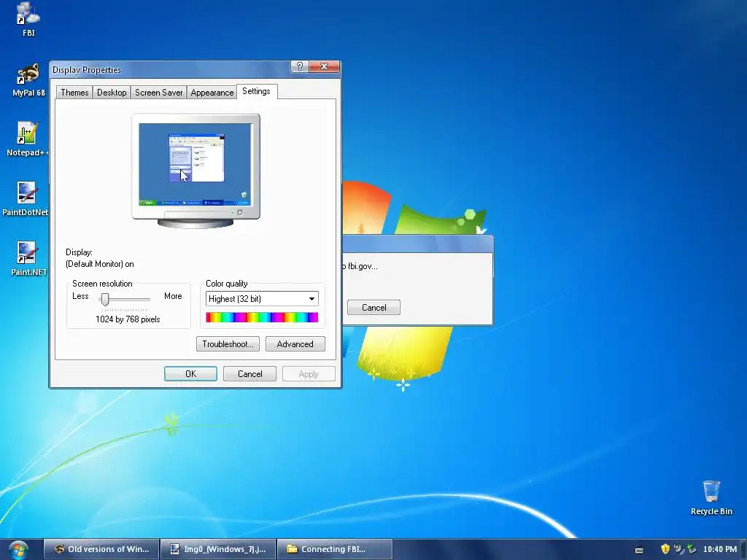Click the color quality spectrum bar
Viewport: 747px width, 560px height.
(x=262, y=317)
